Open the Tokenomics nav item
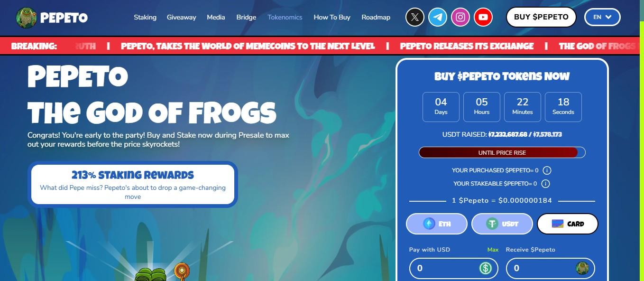The width and height of the screenshot is (644, 281). 285,17
